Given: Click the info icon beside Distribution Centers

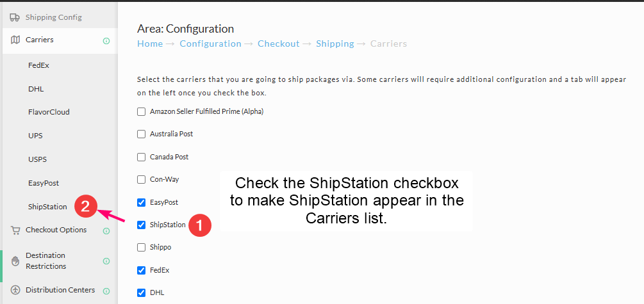Looking at the screenshot, I should [x=106, y=291].
